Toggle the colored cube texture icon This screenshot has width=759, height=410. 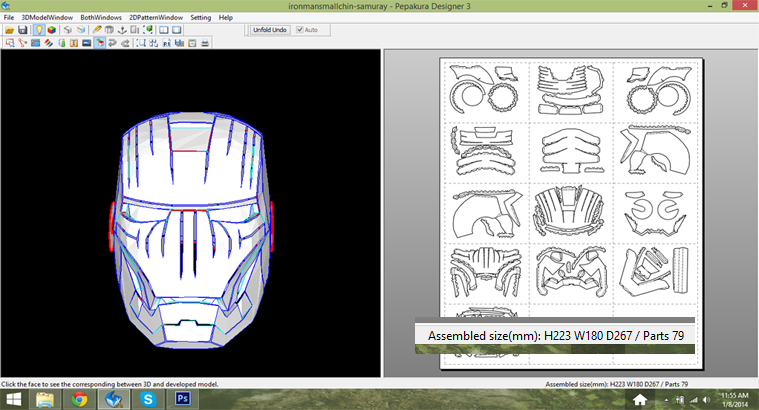point(52,30)
